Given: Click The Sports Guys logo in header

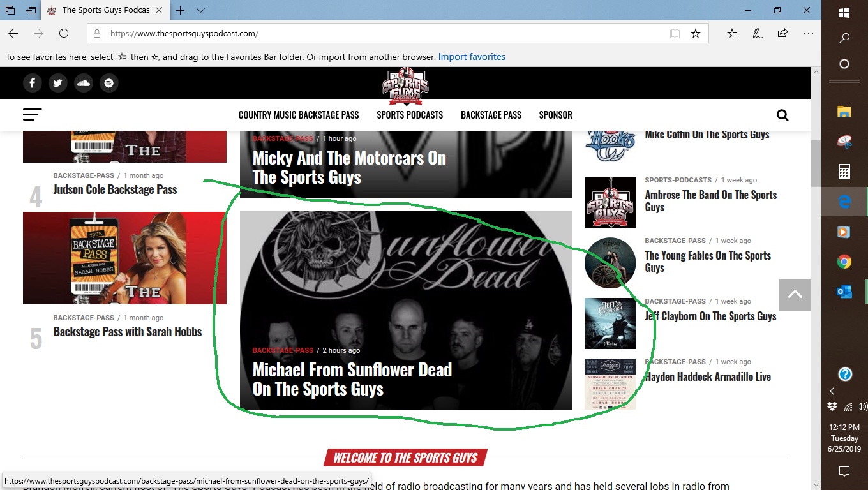Looking at the screenshot, I should click(x=405, y=86).
